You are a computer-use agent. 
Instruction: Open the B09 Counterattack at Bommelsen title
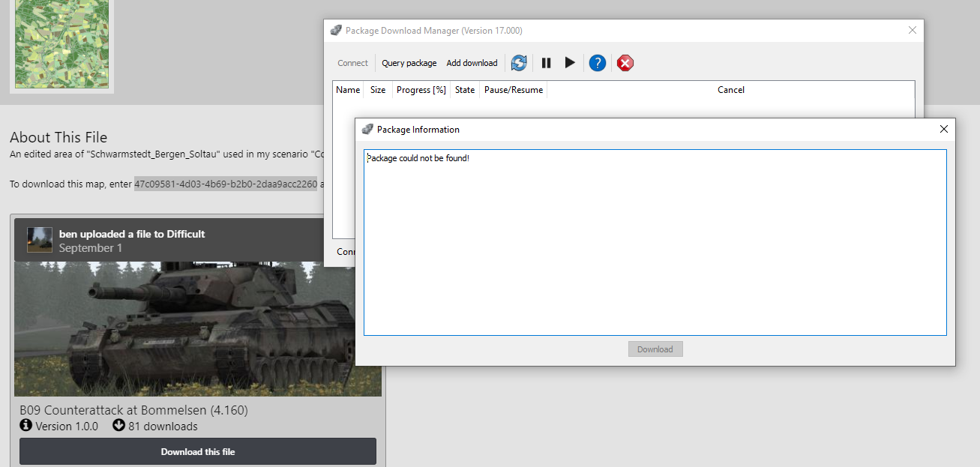tap(133, 410)
